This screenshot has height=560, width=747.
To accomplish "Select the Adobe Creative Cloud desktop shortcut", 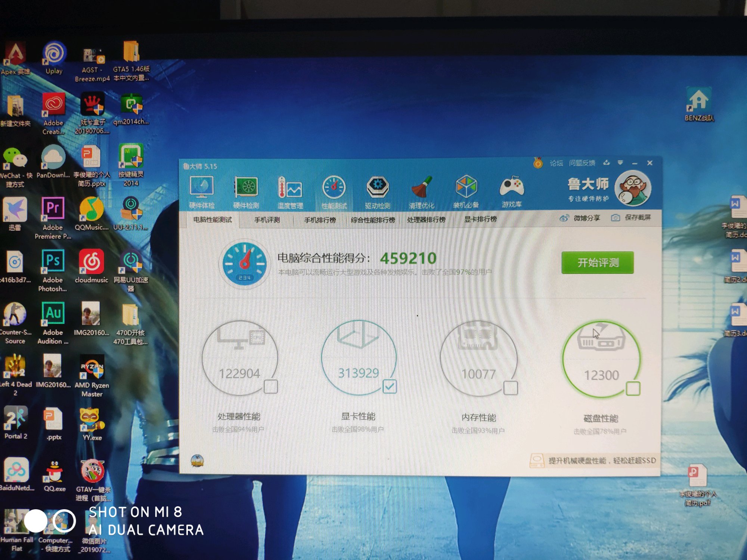I will click(53, 114).
